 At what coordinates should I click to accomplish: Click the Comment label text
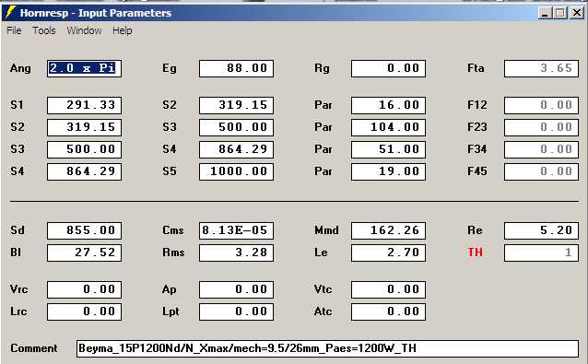click(x=34, y=348)
